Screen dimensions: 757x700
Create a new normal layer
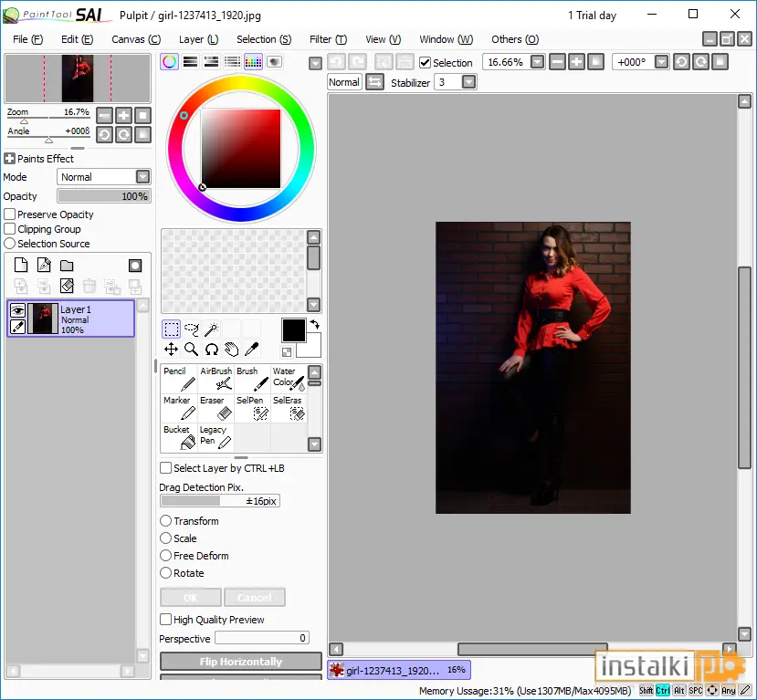point(21,266)
